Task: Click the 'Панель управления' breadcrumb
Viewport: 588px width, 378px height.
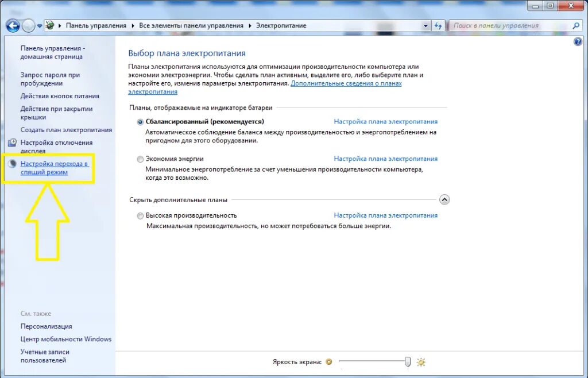Action: pos(96,25)
